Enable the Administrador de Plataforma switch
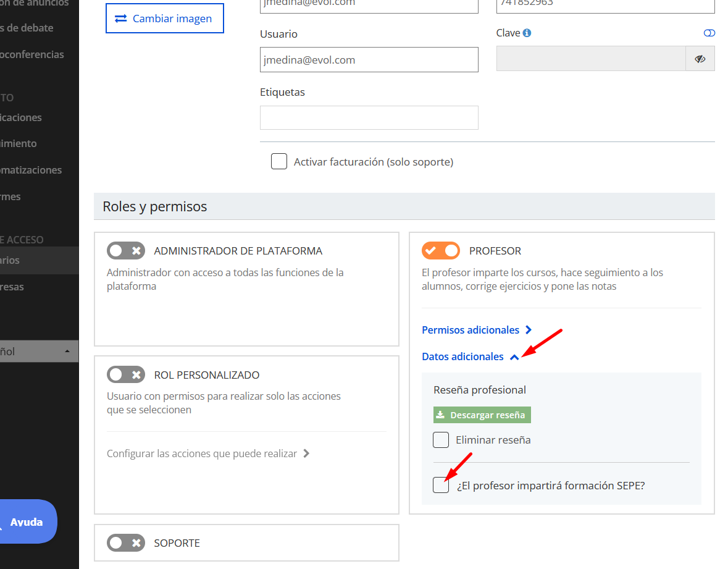This screenshot has width=728, height=569. point(126,251)
